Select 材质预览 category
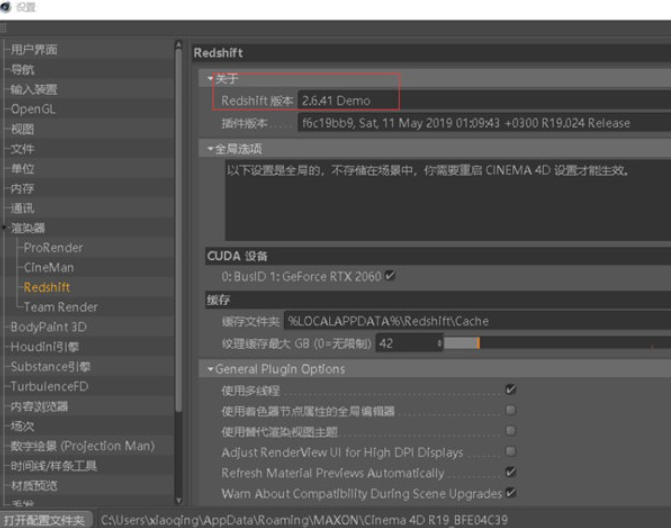Image resolution: width=672 pixels, height=528 pixels. pyautogui.click(x=34, y=486)
